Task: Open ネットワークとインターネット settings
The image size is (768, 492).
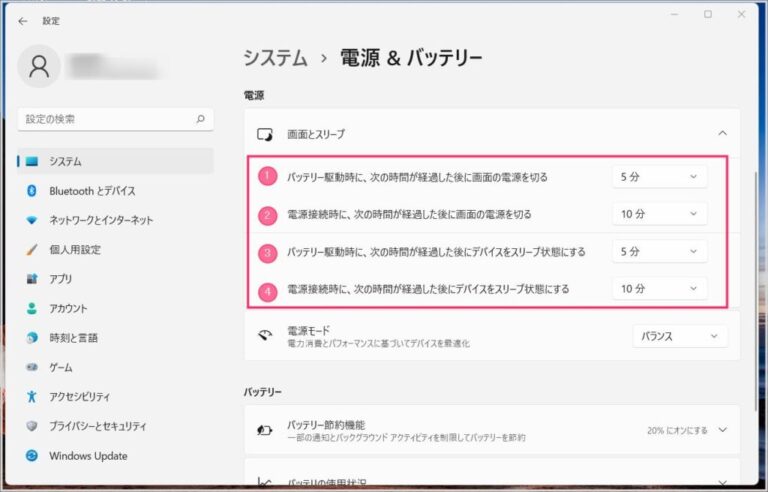Action: point(101,220)
